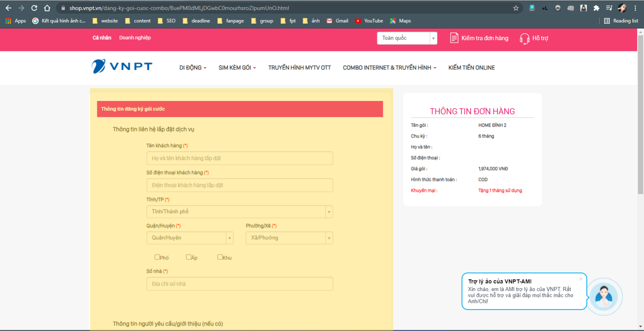The height and width of the screenshot is (331, 644).
Task: Reload the current page
Action: point(34,8)
